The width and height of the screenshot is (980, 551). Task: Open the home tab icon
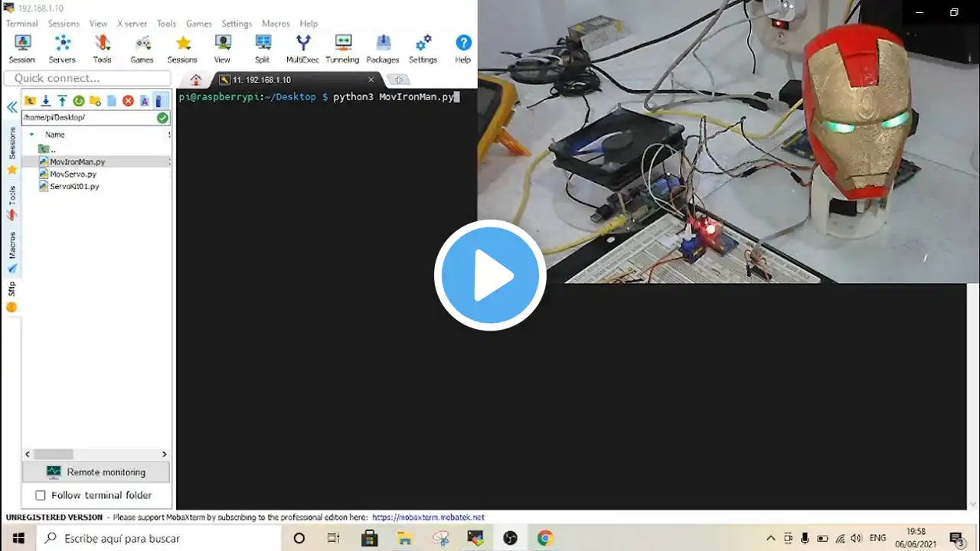(x=196, y=80)
